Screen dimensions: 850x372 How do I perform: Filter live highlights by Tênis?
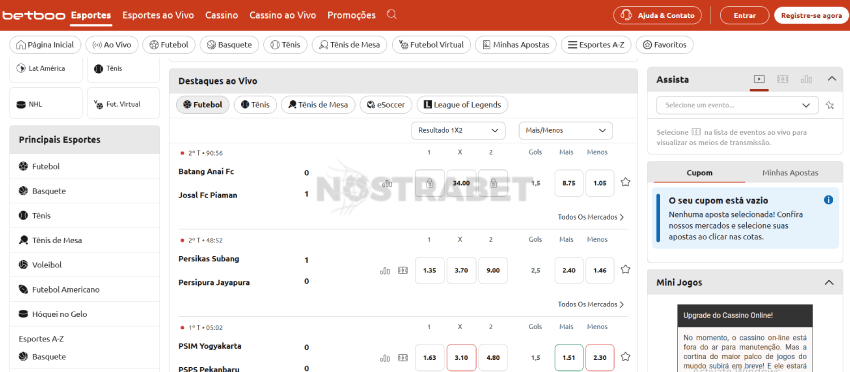tap(255, 105)
